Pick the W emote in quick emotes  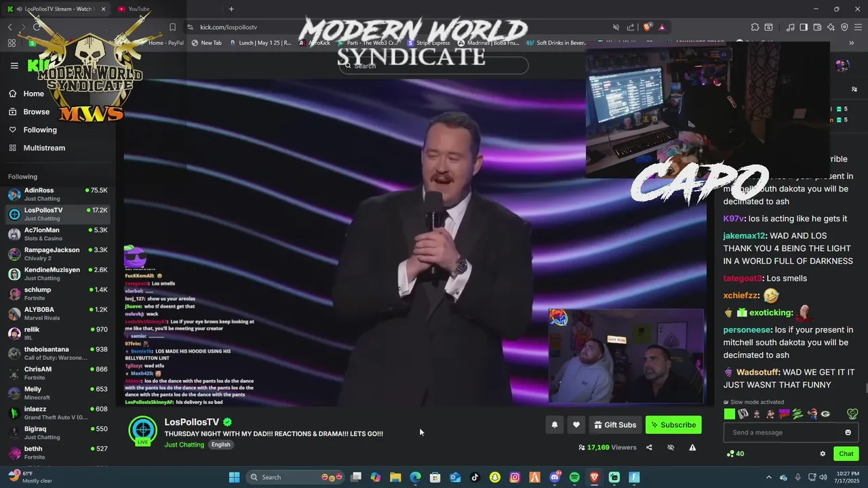[743, 413]
